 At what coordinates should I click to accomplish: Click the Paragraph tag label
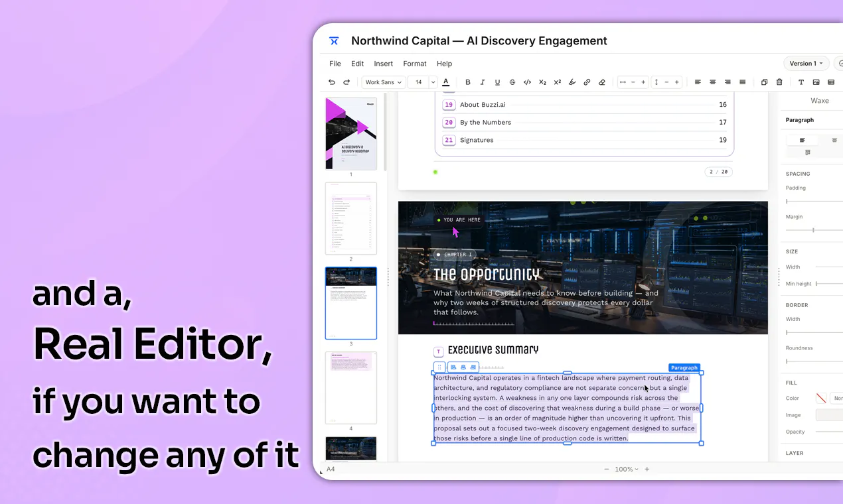point(684,367)
